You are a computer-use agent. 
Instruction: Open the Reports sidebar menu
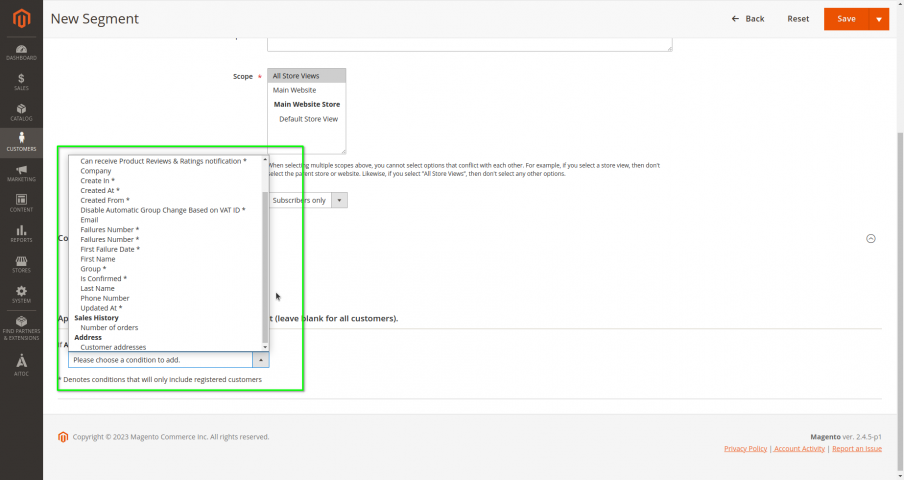click(21, 234)
